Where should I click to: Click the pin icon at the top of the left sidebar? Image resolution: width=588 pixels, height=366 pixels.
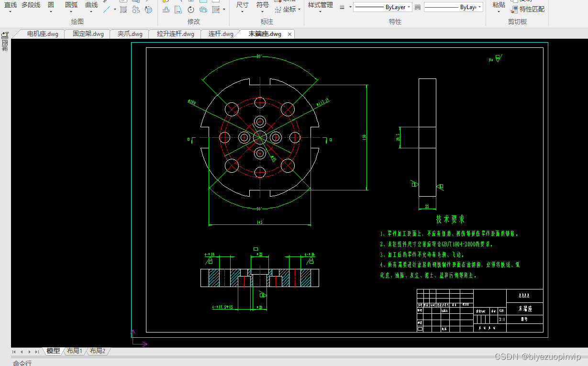(x=5, y=35)
